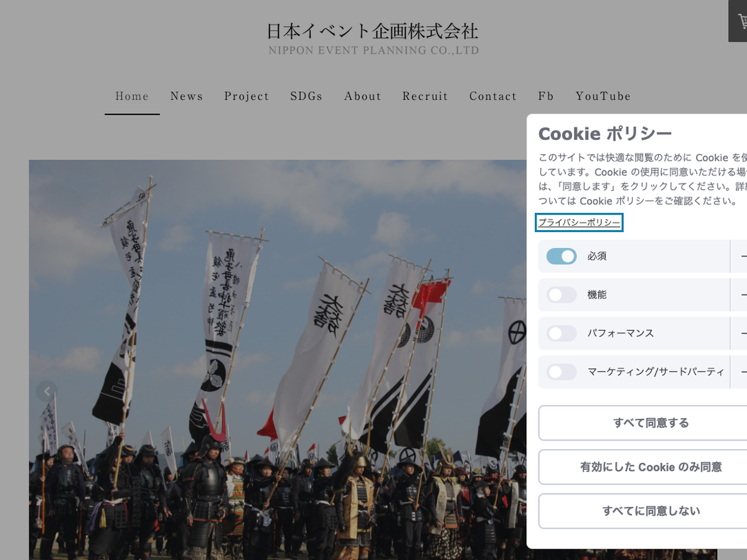Viewport: 747px width, 560px height.
Task: Enable the マーケティング/サードパーティ switch
Action: 561,372
